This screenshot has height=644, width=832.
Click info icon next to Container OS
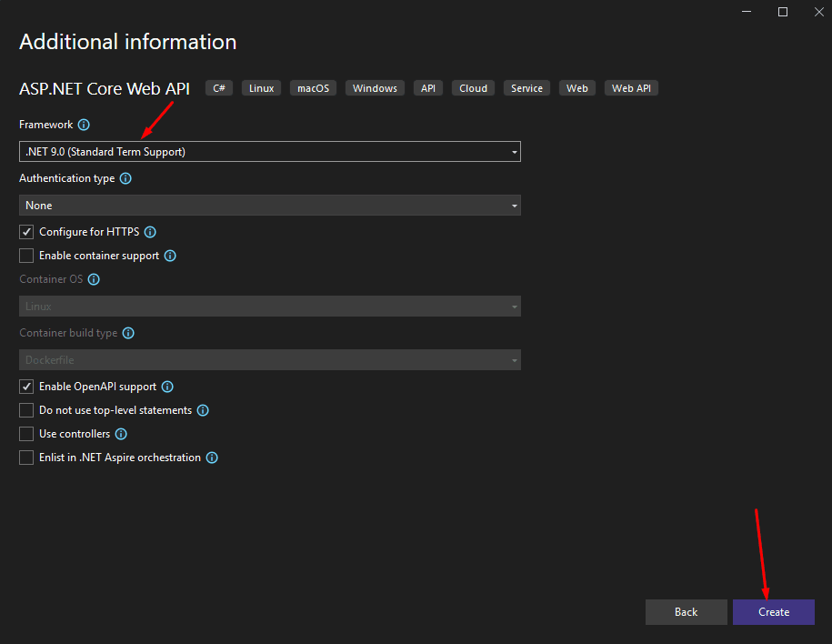click(x=94, y=279)
